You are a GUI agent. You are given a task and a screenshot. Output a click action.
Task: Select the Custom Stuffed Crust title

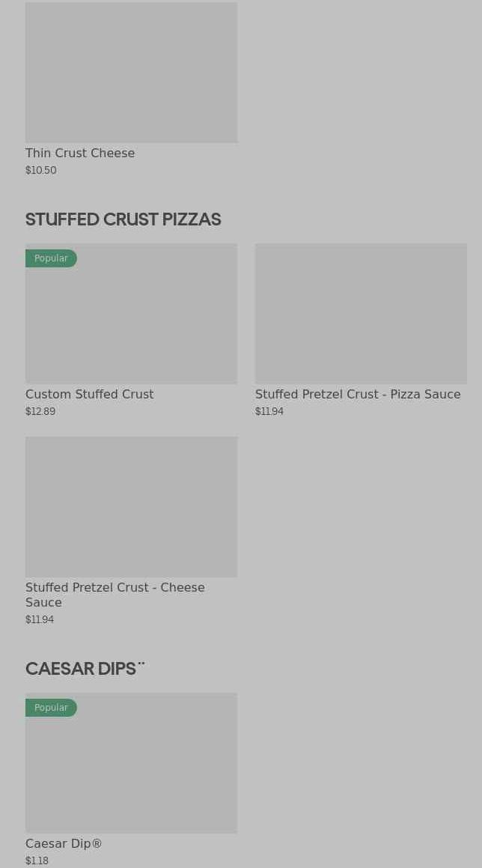pyautogui.click(x=89, y=394)
